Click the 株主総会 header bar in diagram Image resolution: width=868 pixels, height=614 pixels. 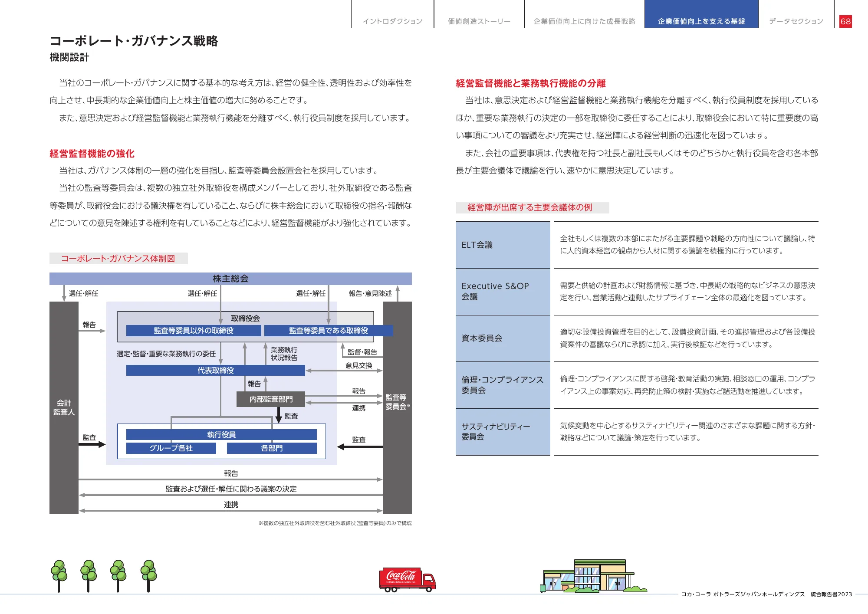(230, 279)
